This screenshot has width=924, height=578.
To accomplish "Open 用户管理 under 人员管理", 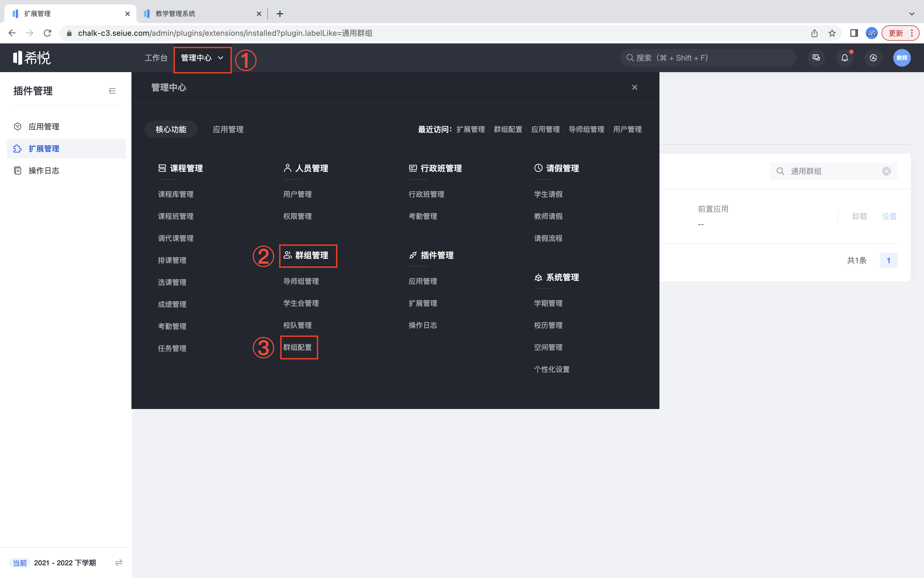I will (298, 194).
